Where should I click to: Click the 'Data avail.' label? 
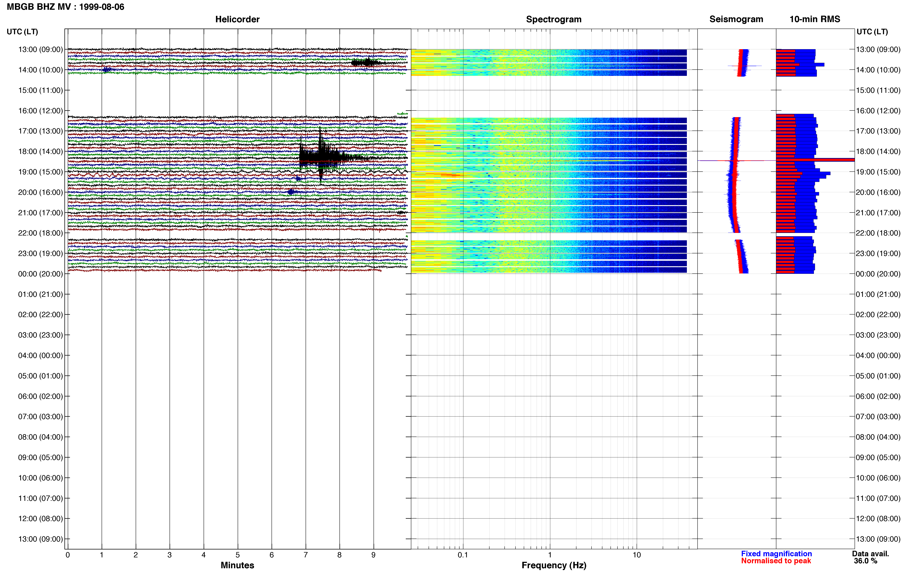pyautogui.click(x=870, y=554)
